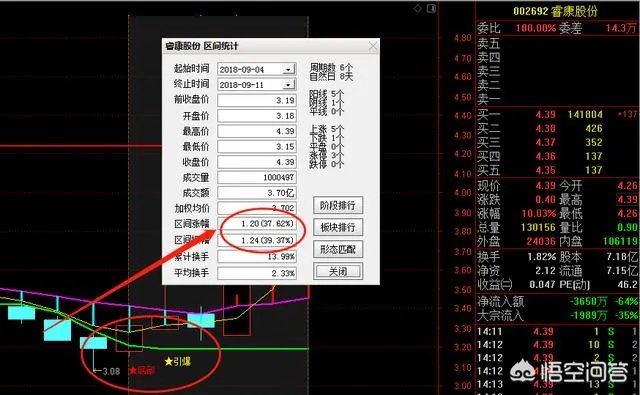Viewport: 640px width, 395px height.
Task: Click the 阶段排行 button
Action: 338,205
